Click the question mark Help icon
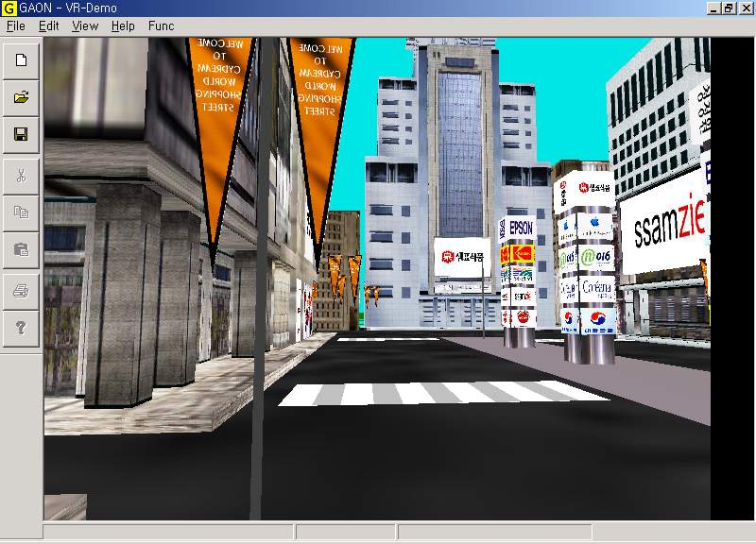The image size is (756, 544). 21,328
